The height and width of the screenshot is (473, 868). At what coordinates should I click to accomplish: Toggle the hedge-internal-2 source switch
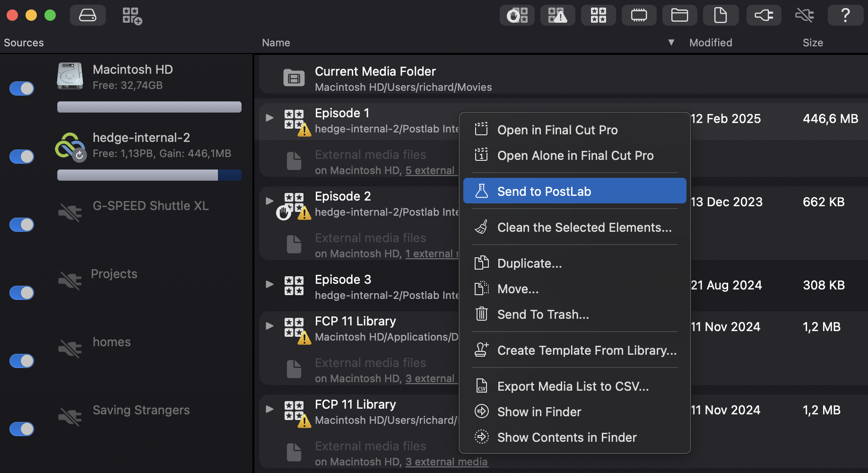click(22, 157)
